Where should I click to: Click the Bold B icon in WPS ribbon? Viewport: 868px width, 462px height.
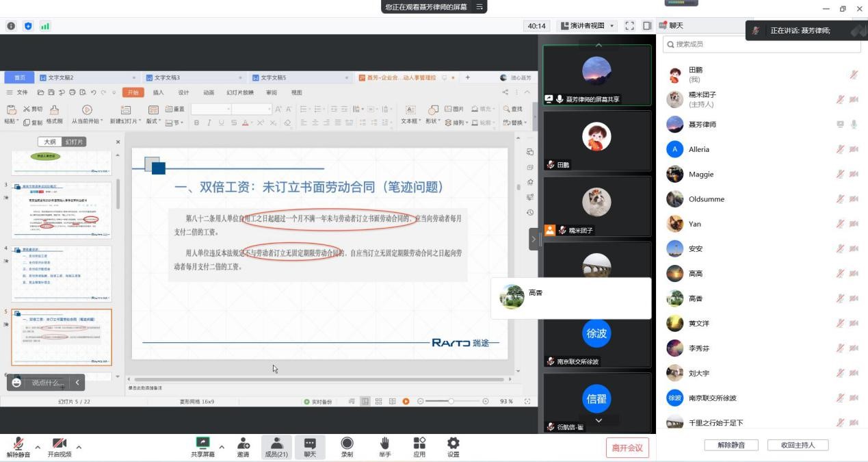(196, 123)
